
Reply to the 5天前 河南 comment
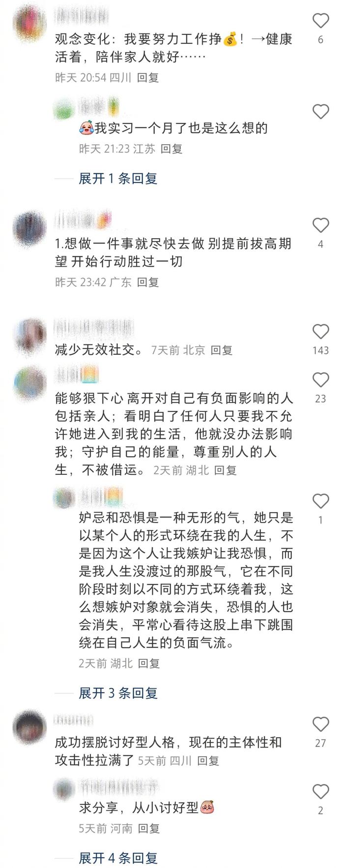pos(149,828)
